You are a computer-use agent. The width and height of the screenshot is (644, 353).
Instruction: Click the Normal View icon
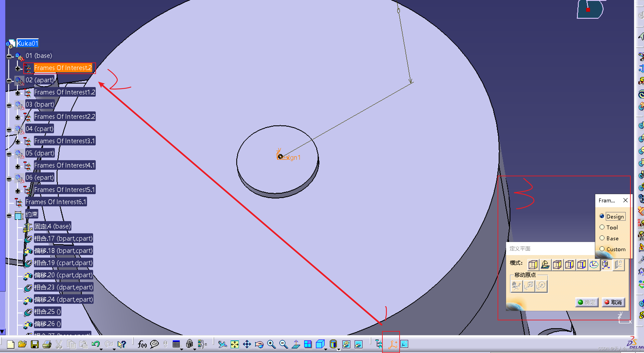[x=296, y=344]
